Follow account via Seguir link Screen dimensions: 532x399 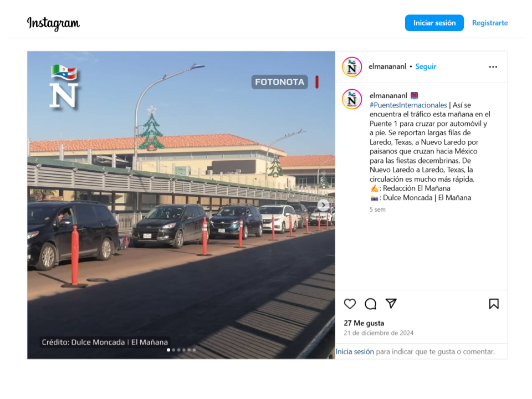pos(426,66)
